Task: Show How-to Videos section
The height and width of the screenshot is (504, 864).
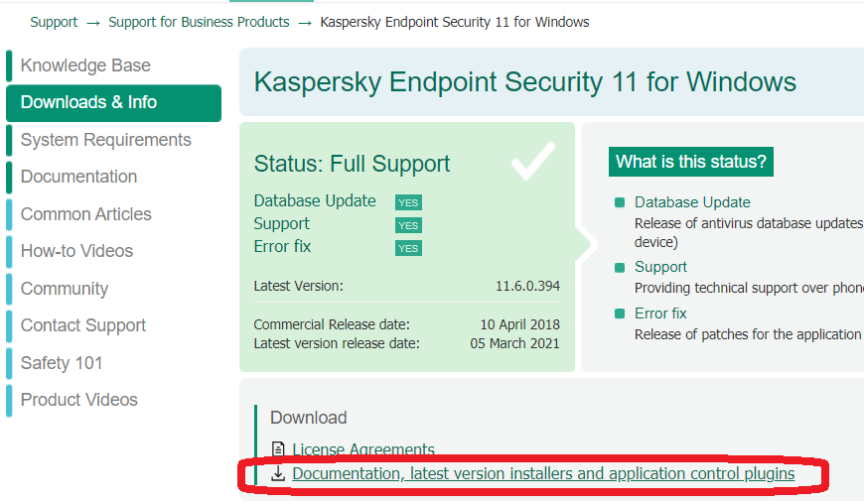Action: coord(76,251)
